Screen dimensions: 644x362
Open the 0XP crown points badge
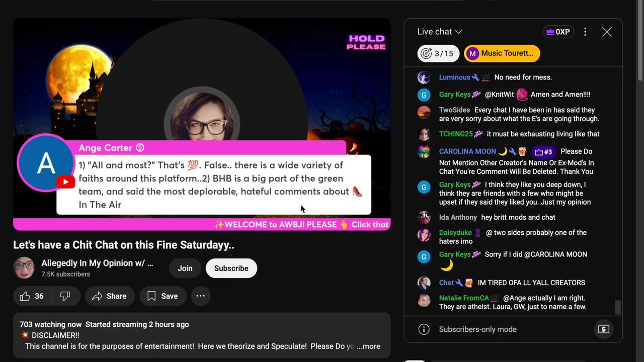coord(558,32)
